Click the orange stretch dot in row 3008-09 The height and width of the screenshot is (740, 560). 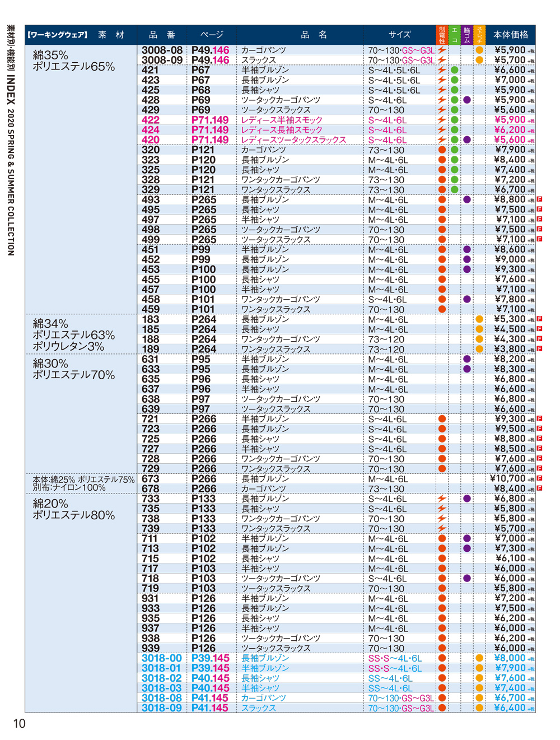[x=479, y=60]
